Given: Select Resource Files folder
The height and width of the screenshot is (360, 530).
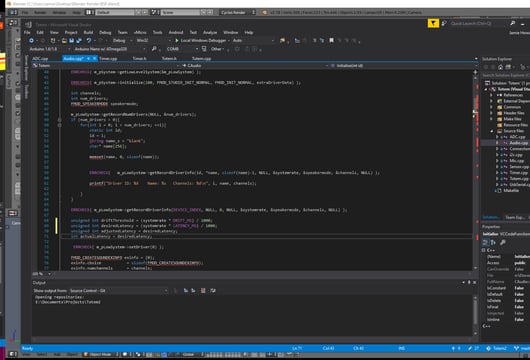Looking at the screenshot, I should 516,125.
